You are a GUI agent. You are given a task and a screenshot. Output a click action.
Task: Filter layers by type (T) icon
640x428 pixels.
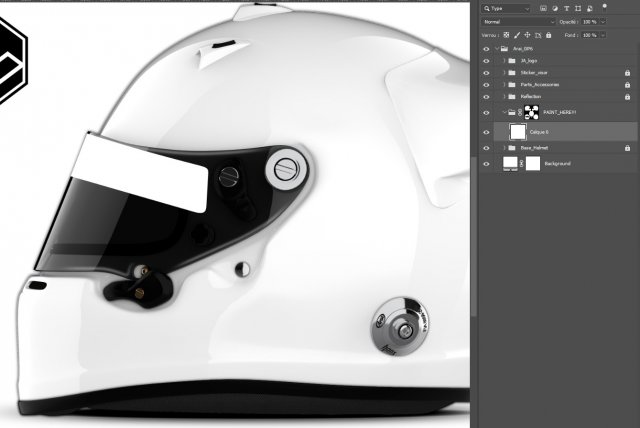click(567, 8)
